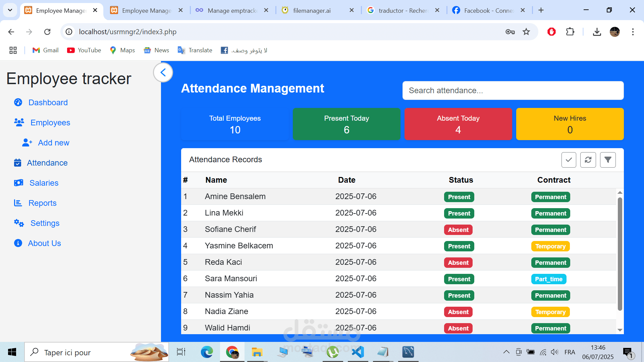Go to Salaries page in sidebar
Viewport: 644px width, 362px height.
tap(44, 183)
